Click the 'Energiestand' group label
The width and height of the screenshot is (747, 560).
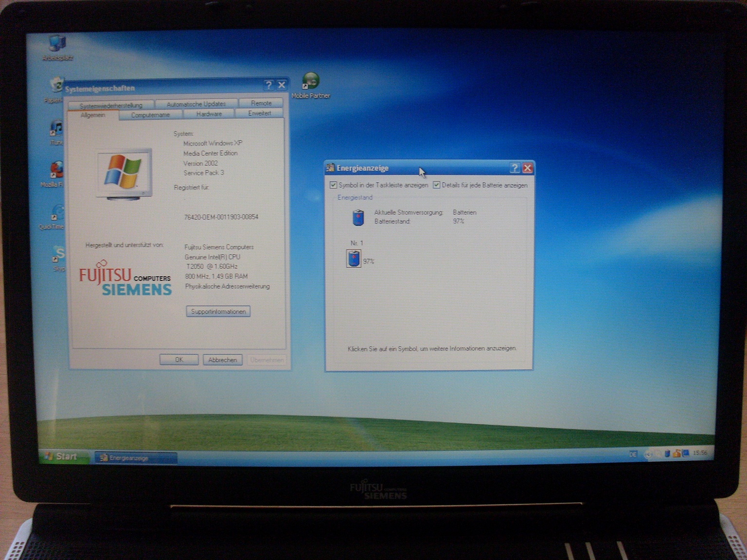(355, 197)
